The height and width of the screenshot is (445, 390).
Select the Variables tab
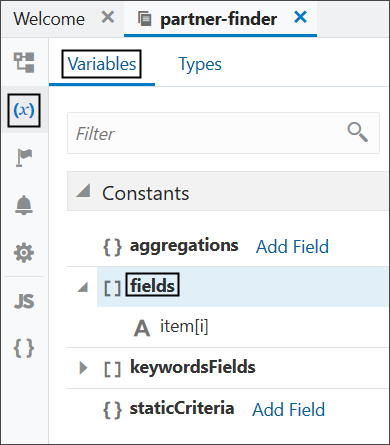(x=102, y=64)
